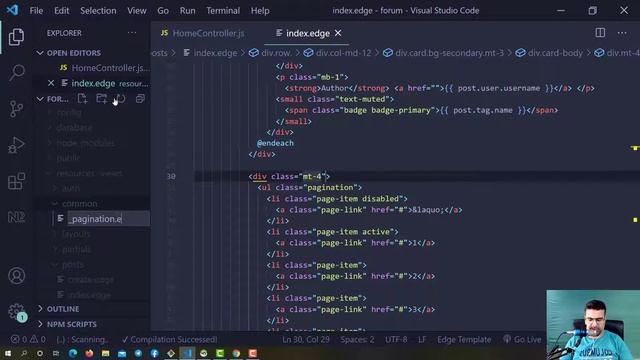This screenshot has width=640, height=360.
Task: Change language mode Edge Template
Action: point(464,339)
